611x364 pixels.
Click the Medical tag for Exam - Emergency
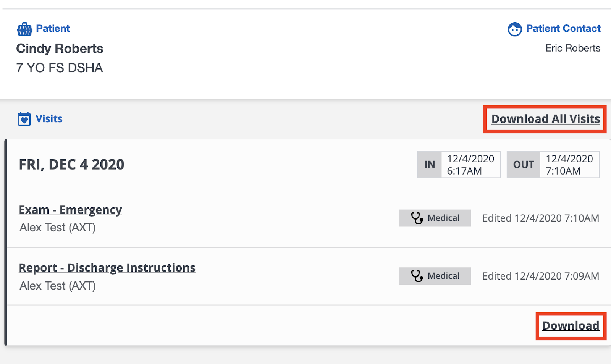pos(435,218)
